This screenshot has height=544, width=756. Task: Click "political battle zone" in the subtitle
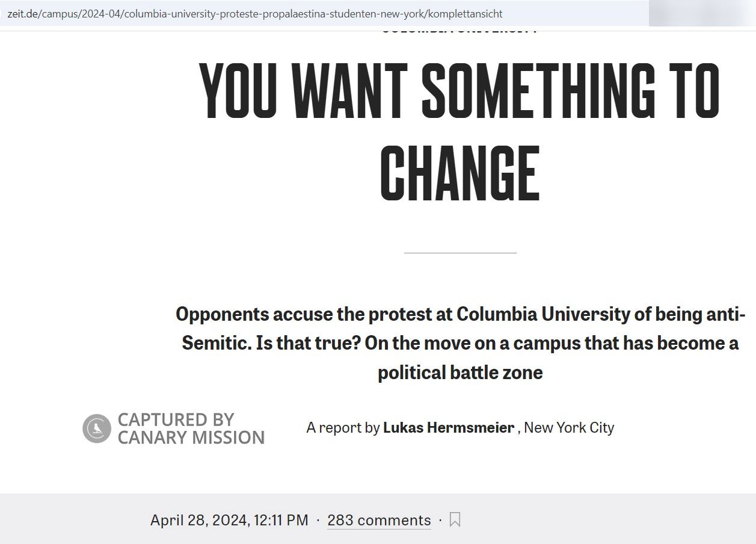460,372
